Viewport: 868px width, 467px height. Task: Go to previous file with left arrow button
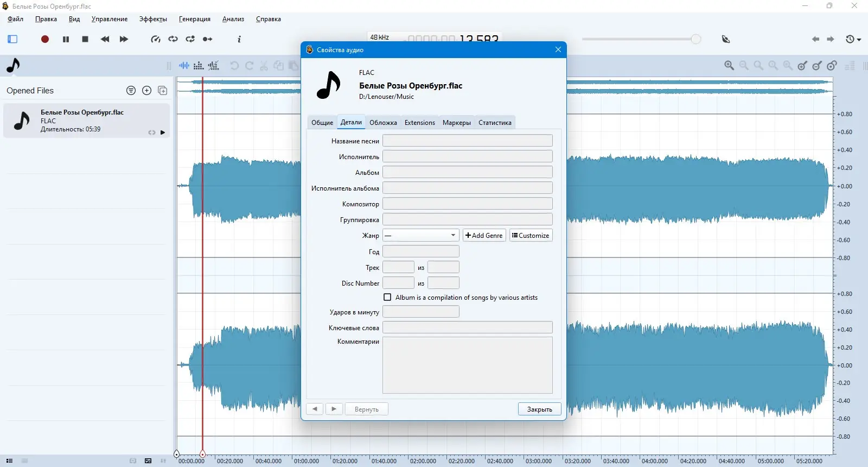pyautogui.click(x=315, y=409)
